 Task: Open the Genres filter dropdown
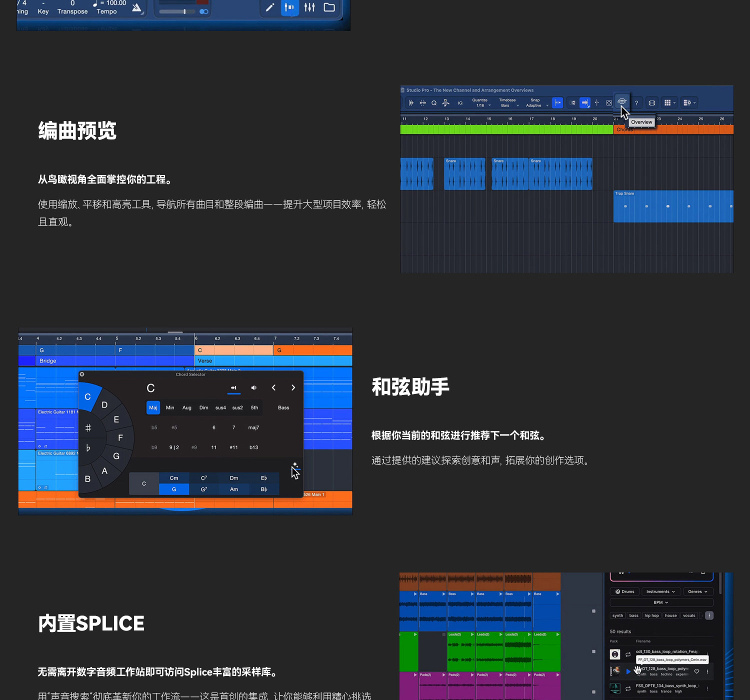(x=698, y=591)
